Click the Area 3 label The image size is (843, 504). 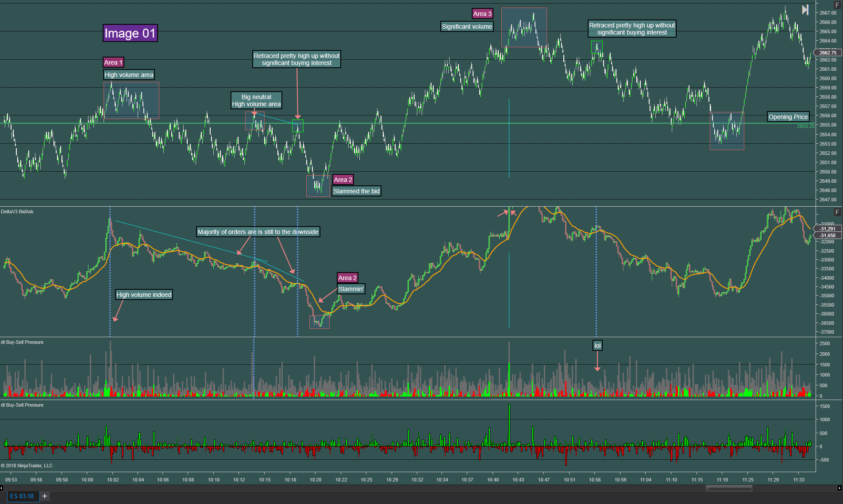click(x=482, y=14)
